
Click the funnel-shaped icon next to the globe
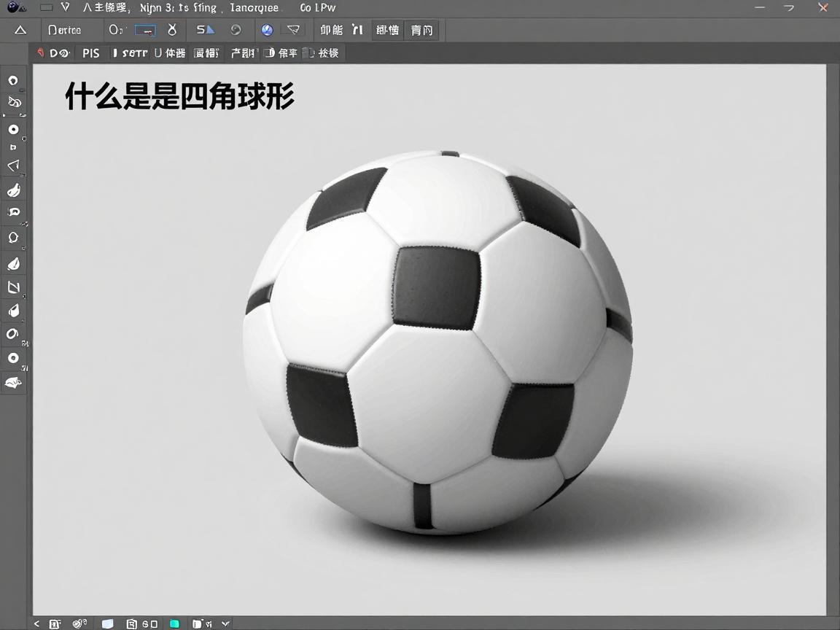293,30
